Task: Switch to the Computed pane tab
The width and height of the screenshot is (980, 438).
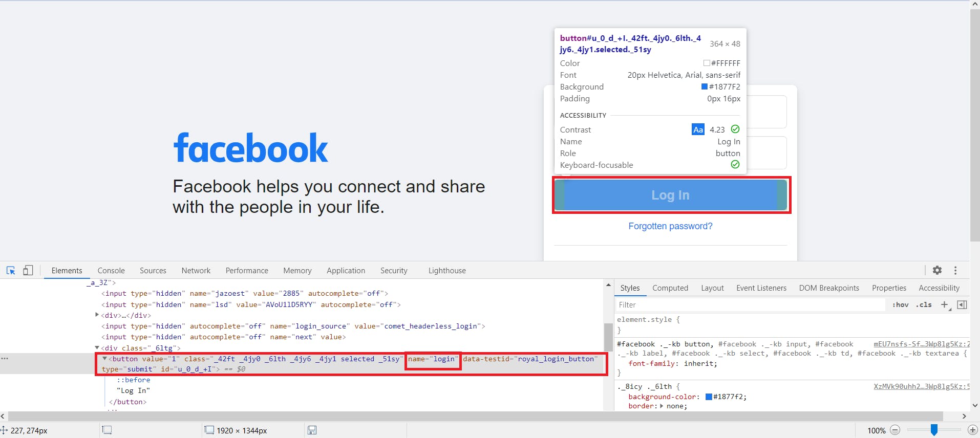Action: pyautogui.click(x=670, y=288)
